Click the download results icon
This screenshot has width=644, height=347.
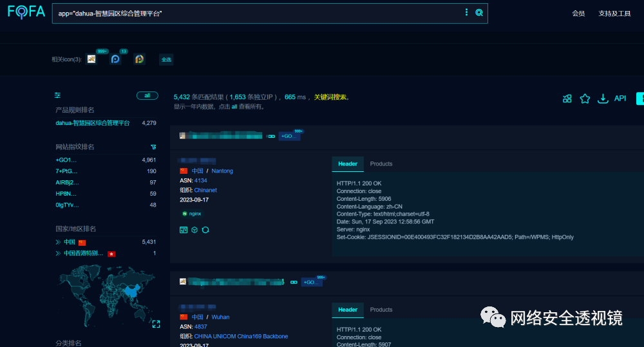[603, 98]
